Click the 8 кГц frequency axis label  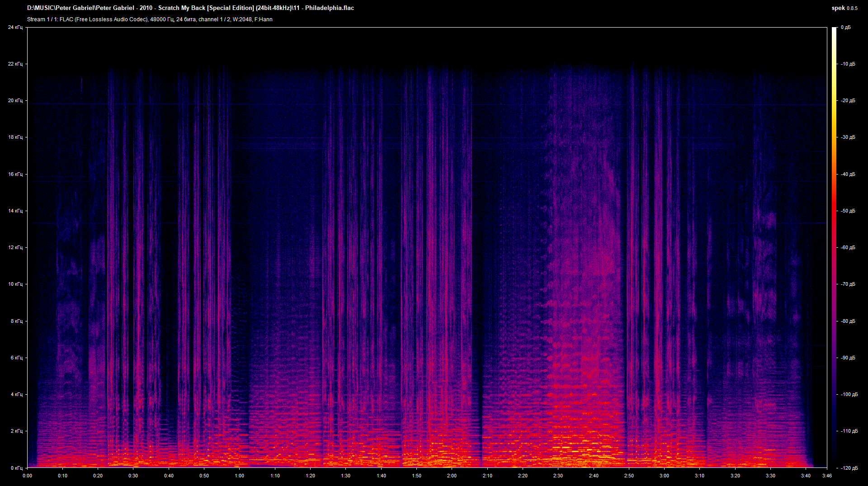(16, 321)
